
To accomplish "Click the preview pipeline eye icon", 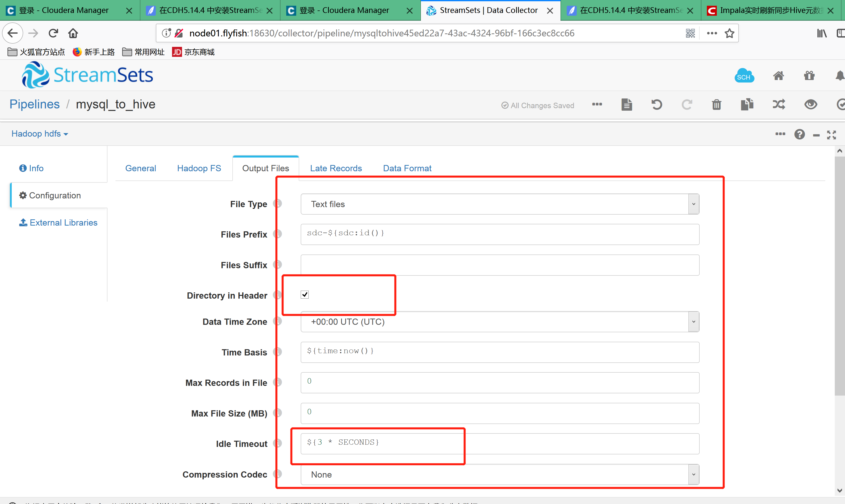I will (x=810, y=104).
